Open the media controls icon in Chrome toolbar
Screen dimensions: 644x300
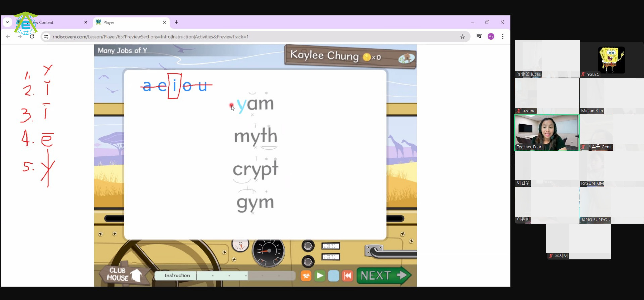click(x=479, y=36)
